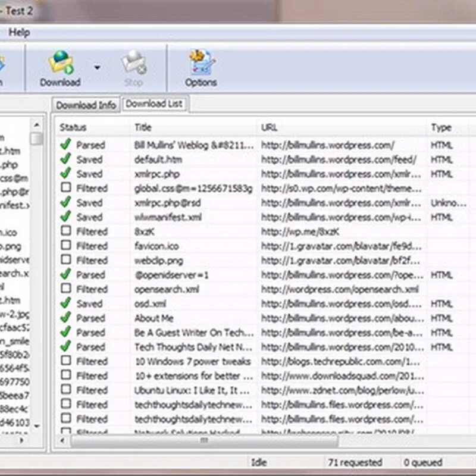This screenshot has height=476, width=476.
Task: Sort by the URL column header
Action: pos(269,127)
